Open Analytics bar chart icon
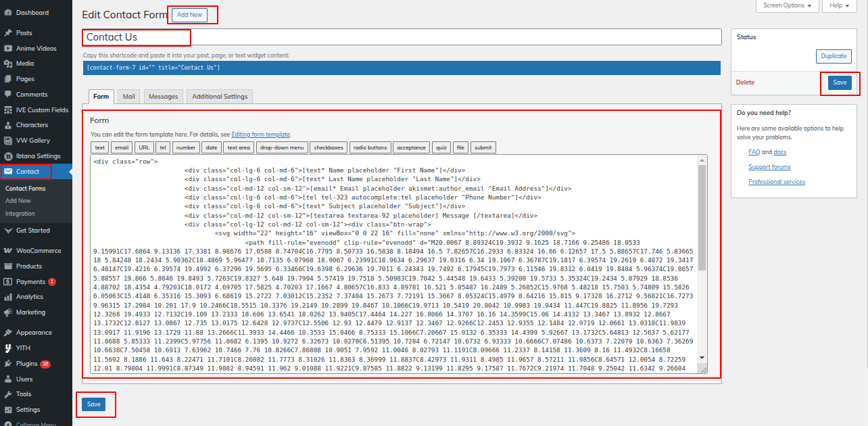Screen dimensions: 868x426 [x=7, y=297]
